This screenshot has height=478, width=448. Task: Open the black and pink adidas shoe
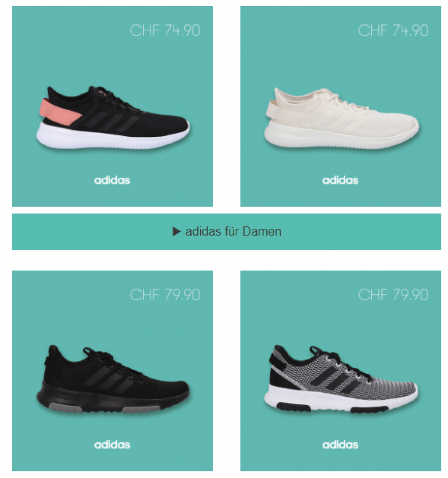[x=113, y=118]
